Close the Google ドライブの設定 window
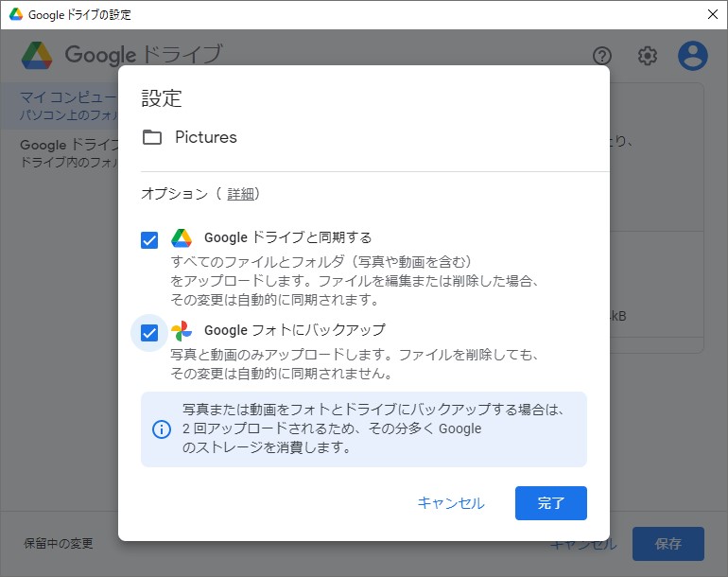The width and height of the screenshot is (728, 577). tap(713, 14)
